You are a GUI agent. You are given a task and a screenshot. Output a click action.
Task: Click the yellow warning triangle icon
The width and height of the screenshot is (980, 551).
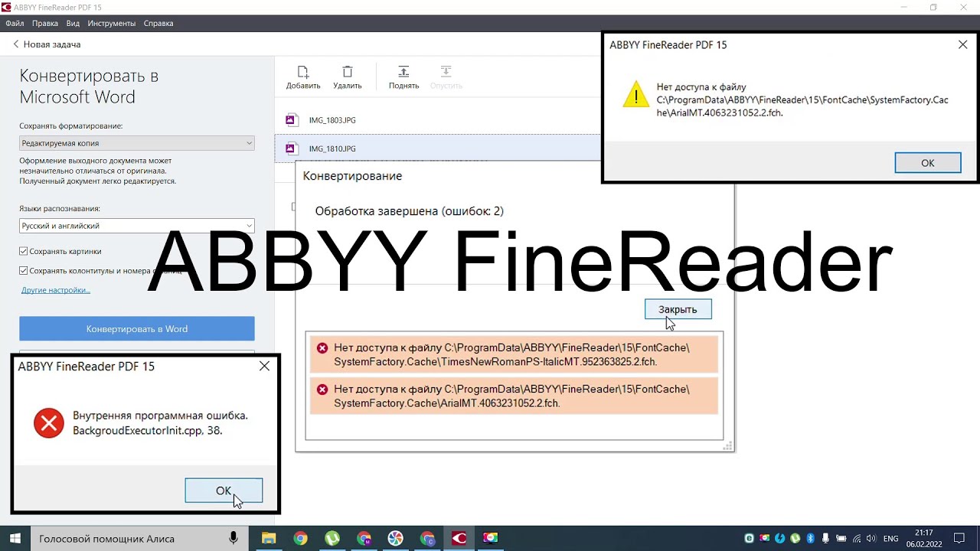[635, 94]
